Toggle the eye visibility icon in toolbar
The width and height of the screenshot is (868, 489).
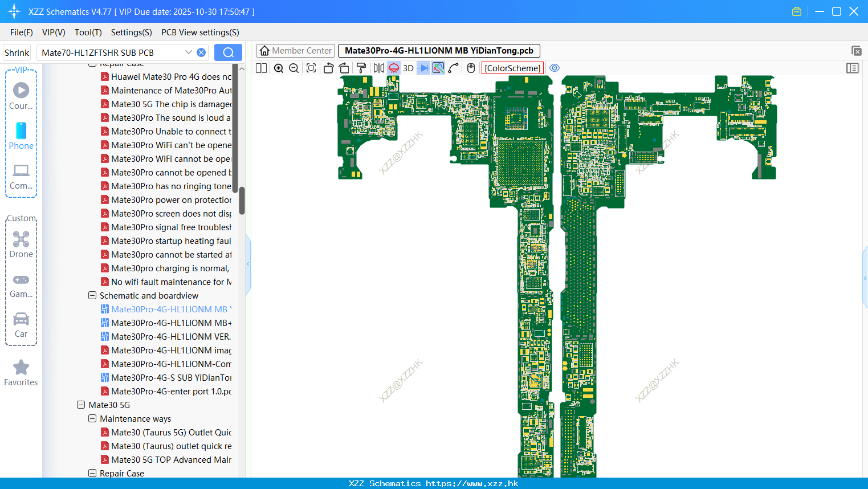pos(554,68)
